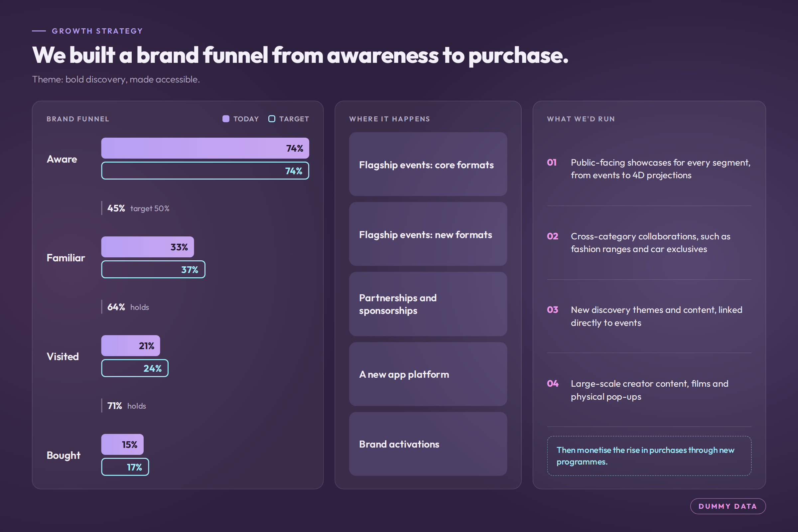
Task: Select the 'Familiar' funnel stage label
Action: [66, 258]
